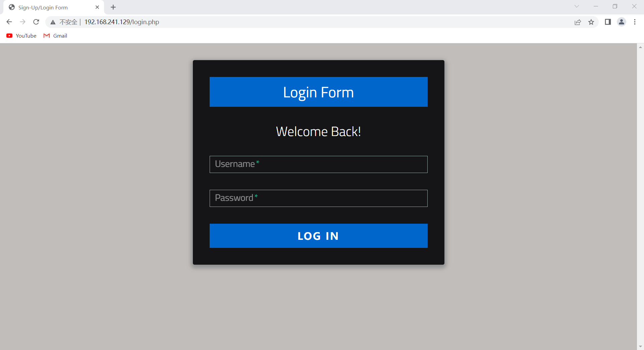
Task: Open the tab search dropdown arrow
Action: point(577,6)
